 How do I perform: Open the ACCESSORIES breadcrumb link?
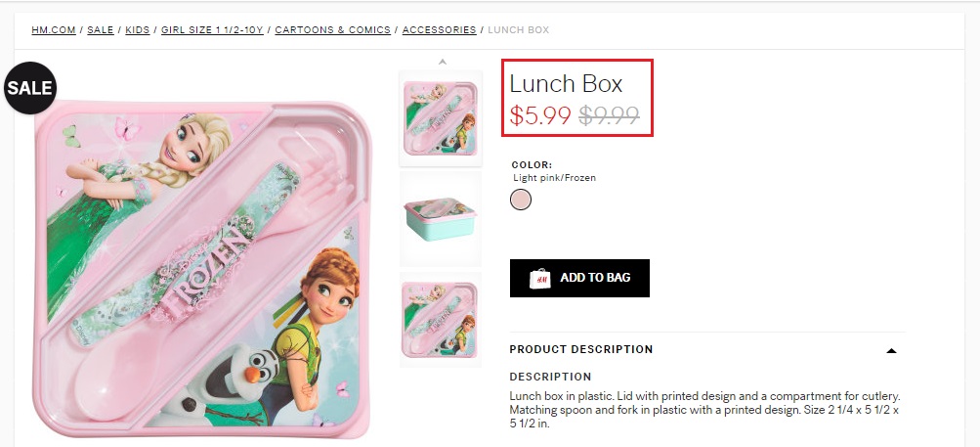point(439,30)
